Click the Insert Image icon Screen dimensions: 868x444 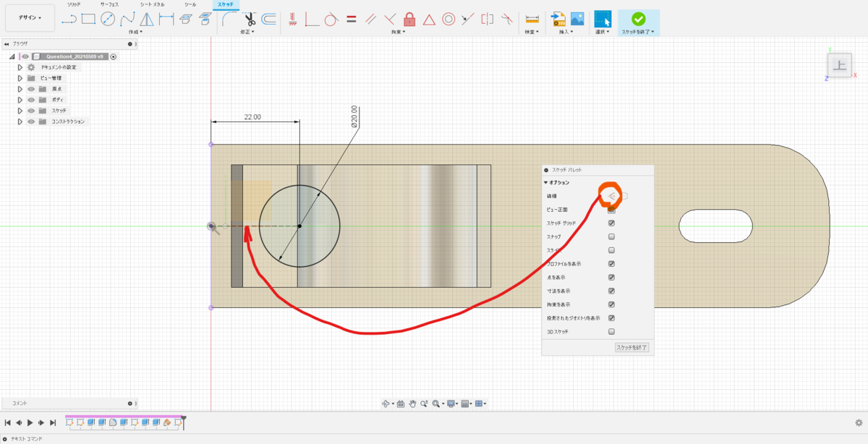(577, 19)
